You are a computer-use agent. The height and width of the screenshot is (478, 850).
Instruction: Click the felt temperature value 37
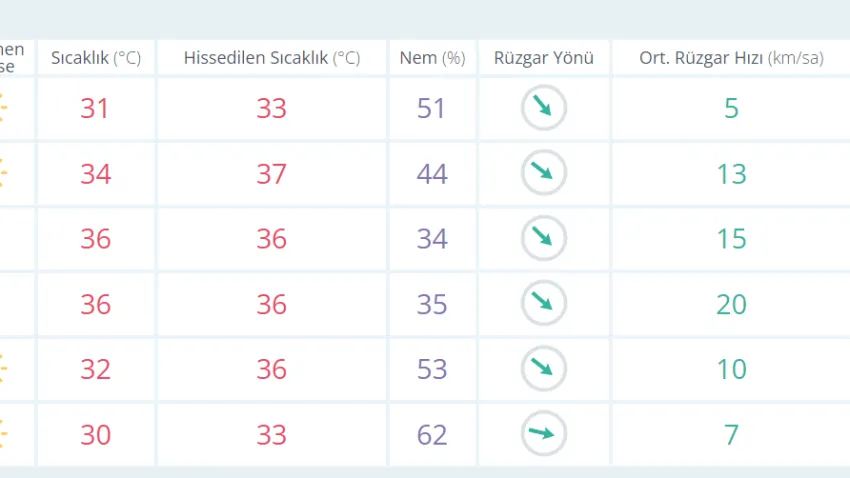pyautogui.click(x=271, y=173)
